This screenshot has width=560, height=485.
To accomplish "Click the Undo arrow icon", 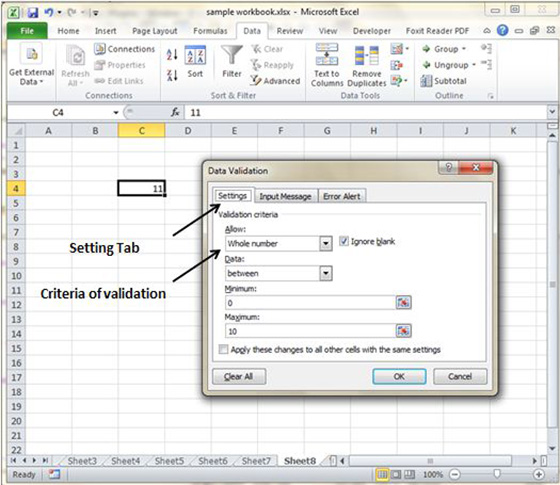I will pos(48,13).
